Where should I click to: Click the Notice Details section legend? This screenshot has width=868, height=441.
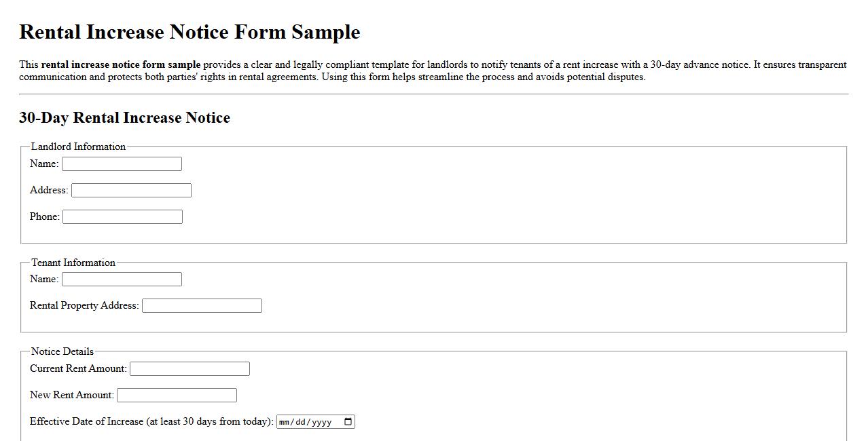pos(62,351)
